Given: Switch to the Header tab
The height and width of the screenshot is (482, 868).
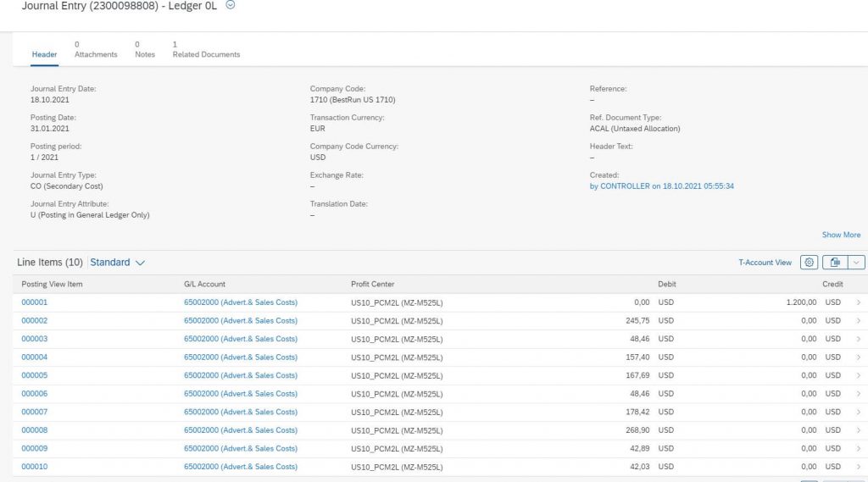Looking at the screenshot, I should pos(44,54).
